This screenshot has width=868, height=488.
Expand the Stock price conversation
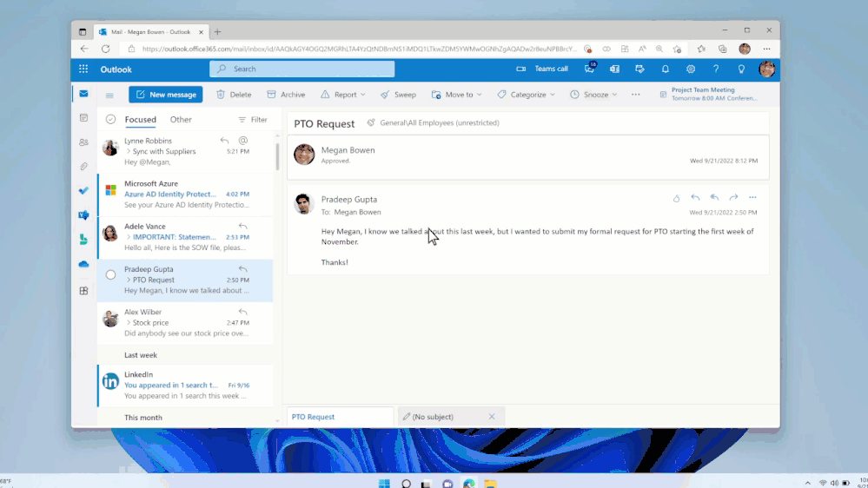point(129,322)
